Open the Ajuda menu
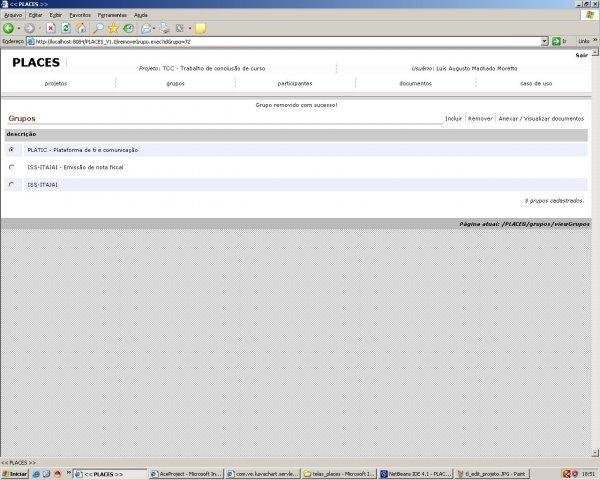 [x=141, y=15]
